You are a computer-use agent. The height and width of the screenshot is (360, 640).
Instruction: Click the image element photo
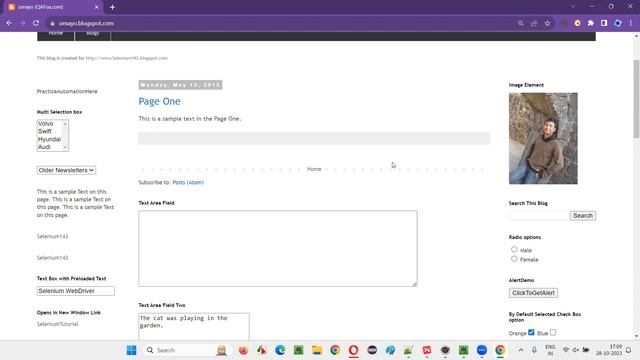(x=543, y=138)
